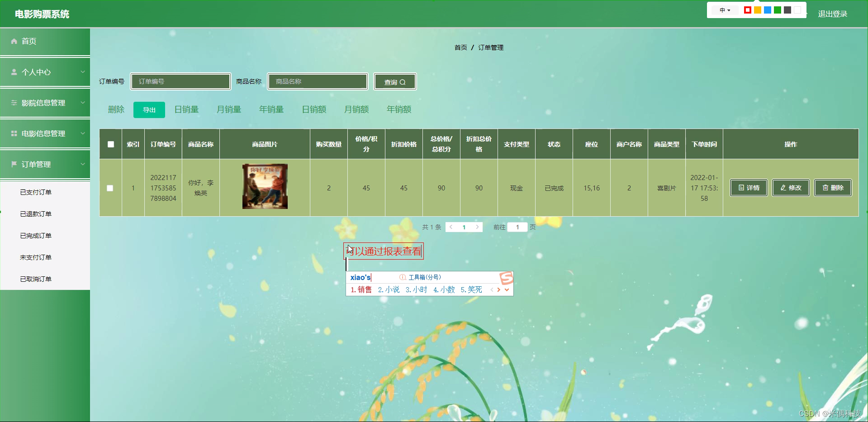Toggle select-all checkbox in table header
Viewport: 868px width, 422px height.
tap(111, 144)
